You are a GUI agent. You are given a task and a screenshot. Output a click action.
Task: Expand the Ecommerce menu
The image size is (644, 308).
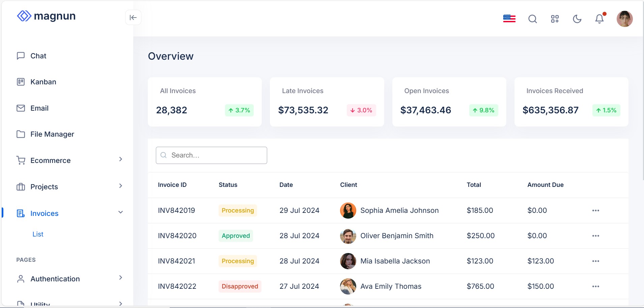click(x=120, y=159)
